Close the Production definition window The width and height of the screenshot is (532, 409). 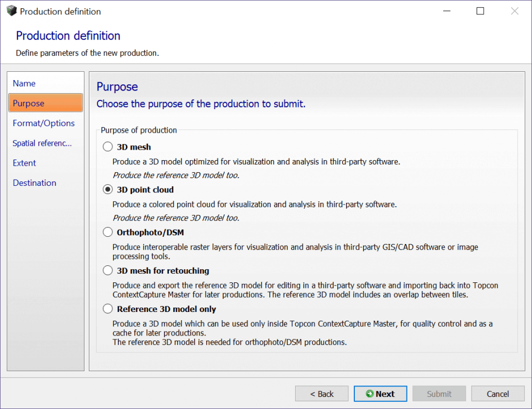[x=514, y=11]
